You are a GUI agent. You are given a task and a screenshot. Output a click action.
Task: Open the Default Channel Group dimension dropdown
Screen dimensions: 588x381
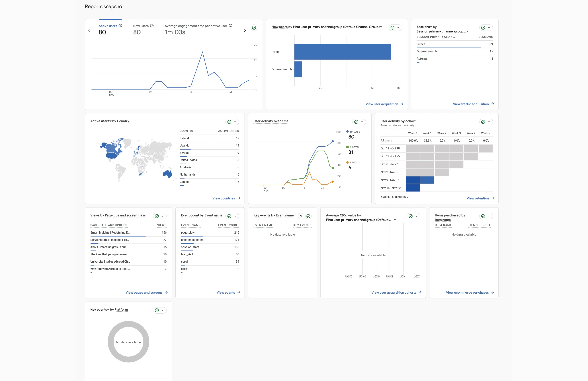point(381,27)
